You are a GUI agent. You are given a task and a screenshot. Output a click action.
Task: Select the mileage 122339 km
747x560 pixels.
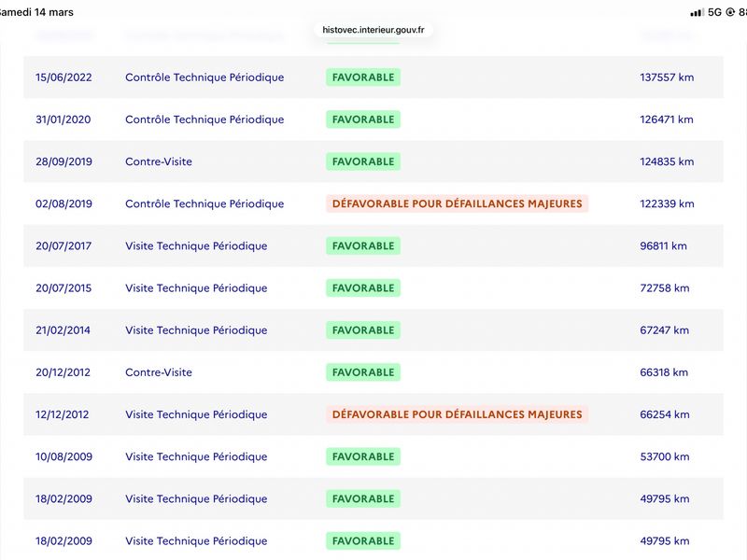[x=667, y=203]
